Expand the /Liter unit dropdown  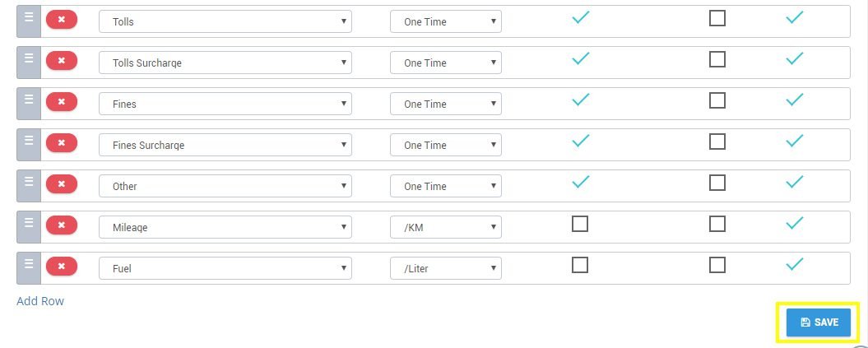point(446,268)
